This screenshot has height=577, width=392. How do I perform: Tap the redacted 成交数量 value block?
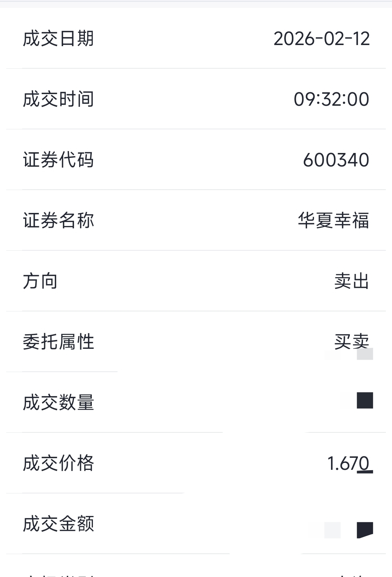click(x=365, y=400)
